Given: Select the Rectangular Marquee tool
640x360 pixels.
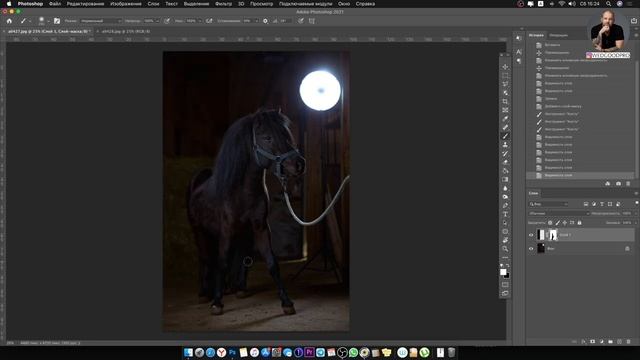Looking at the screenshot, I should tap(505, 76).
